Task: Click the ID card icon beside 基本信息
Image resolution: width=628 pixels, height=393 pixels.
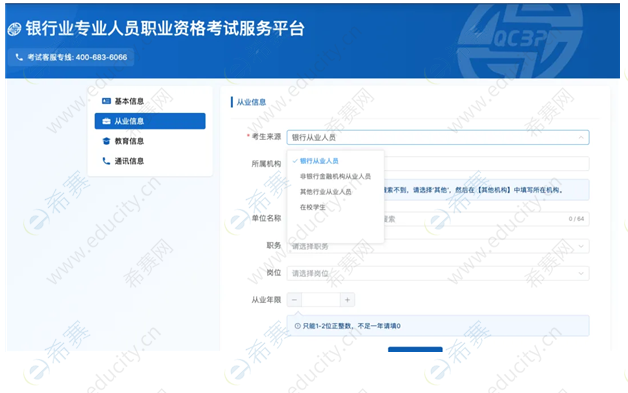Action: point(106,101)
